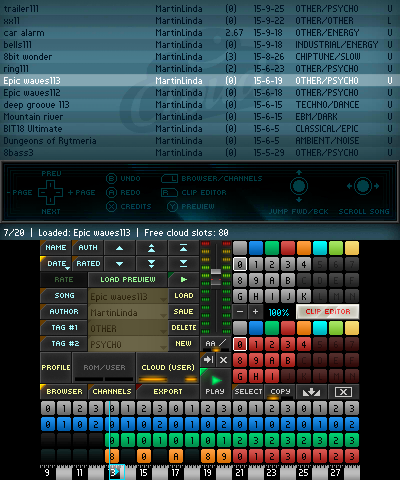Open the Export tab

coord(168,392)
